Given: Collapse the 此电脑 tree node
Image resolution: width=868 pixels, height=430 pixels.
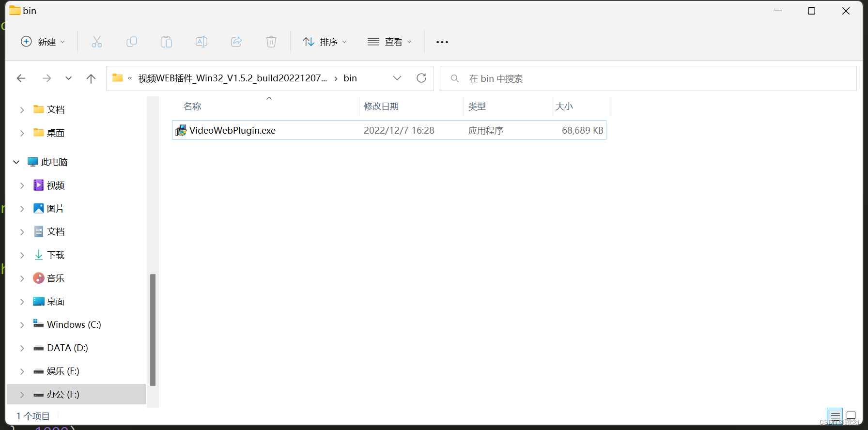Looking at the screenshot, I should 16,162.
